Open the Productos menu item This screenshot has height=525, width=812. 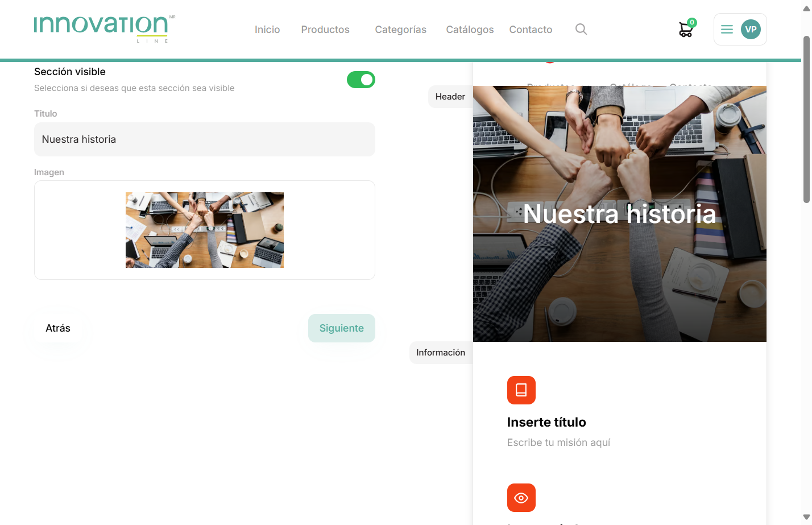point(325,30)
